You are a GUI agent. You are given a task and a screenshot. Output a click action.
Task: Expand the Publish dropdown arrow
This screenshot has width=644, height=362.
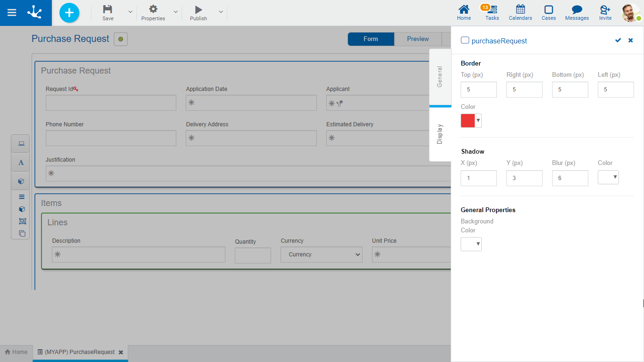221,12
